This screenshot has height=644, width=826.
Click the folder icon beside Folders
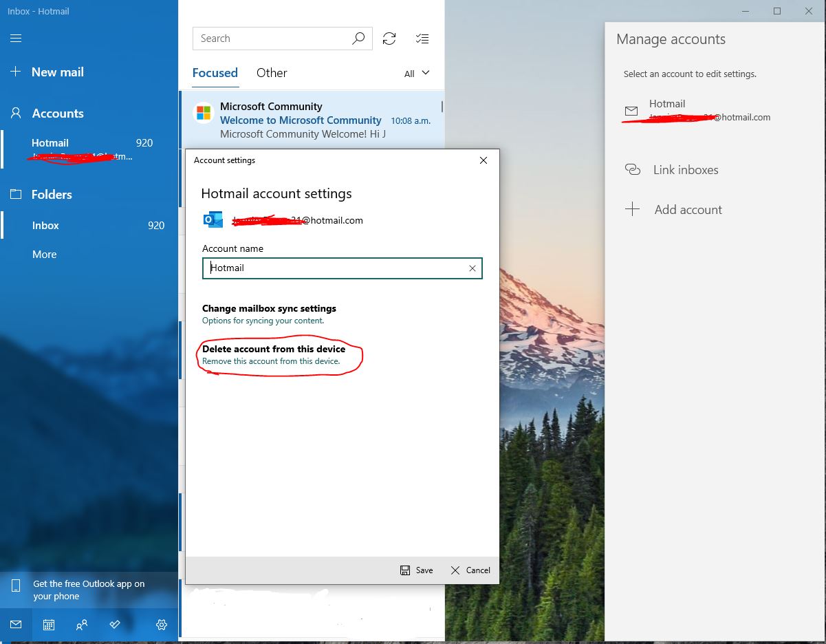coord(16,195)
